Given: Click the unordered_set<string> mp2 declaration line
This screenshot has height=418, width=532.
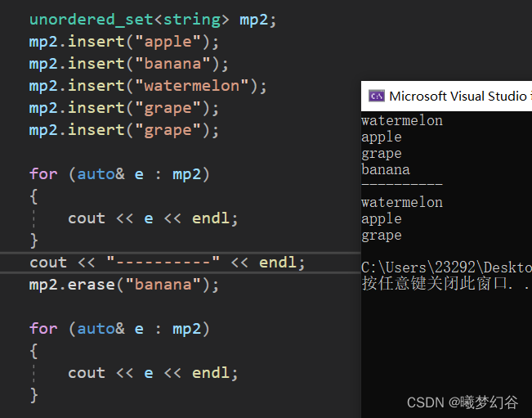Looking at the screenshot, I should [153, 20].
